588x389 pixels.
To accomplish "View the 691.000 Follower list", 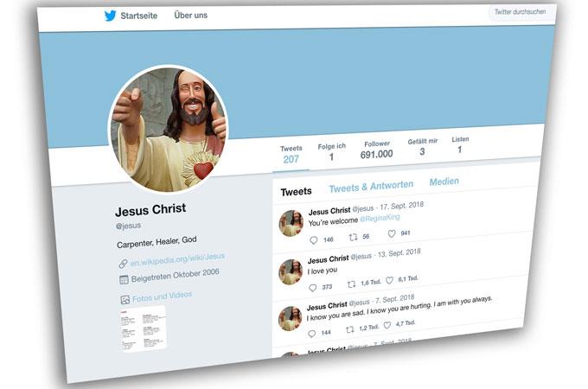I will pos(376,150).
